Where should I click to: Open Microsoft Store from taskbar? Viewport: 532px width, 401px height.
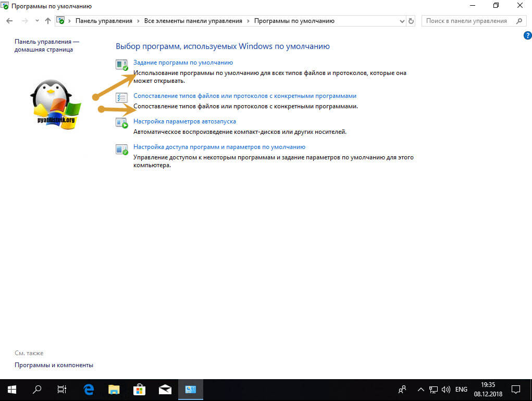(140, 390)
